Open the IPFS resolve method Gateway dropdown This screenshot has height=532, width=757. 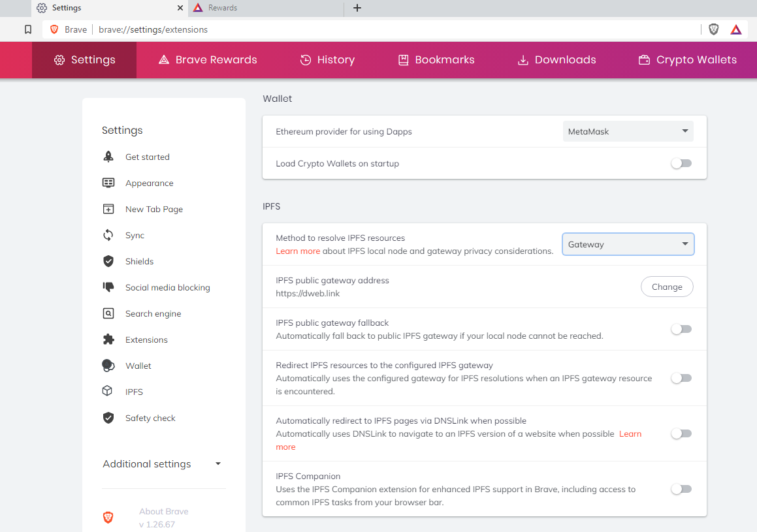(x=628, y=244)
